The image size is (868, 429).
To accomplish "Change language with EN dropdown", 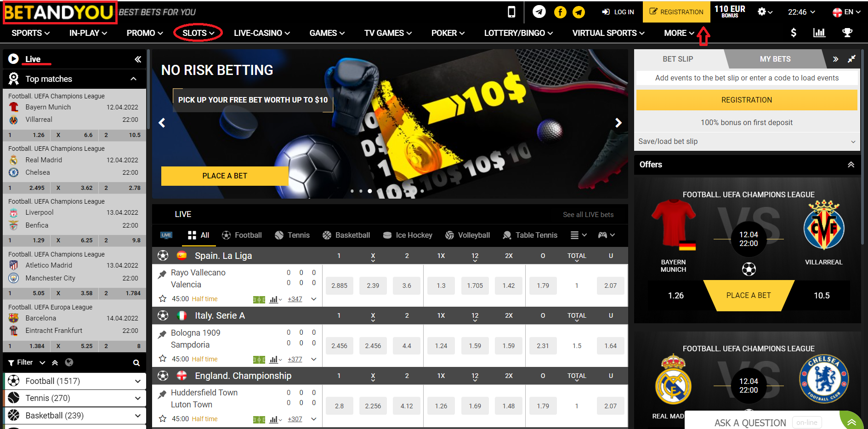I will [846, 12].
